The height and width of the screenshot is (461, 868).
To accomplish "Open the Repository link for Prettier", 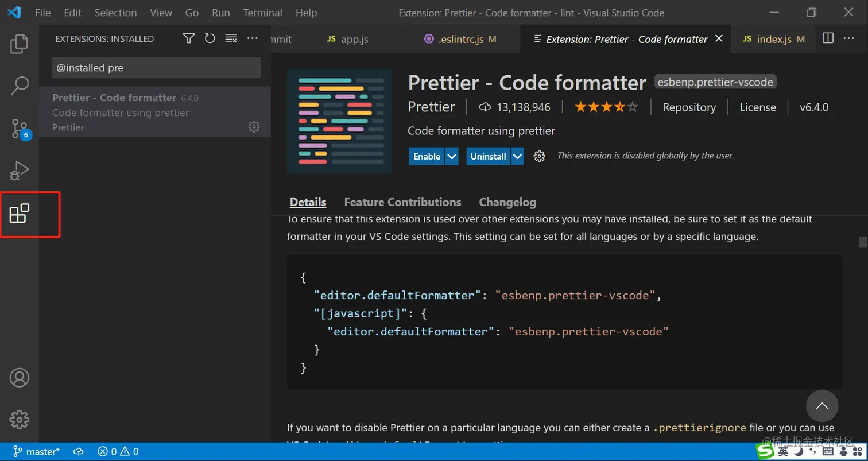I will (x=689, y=107).
